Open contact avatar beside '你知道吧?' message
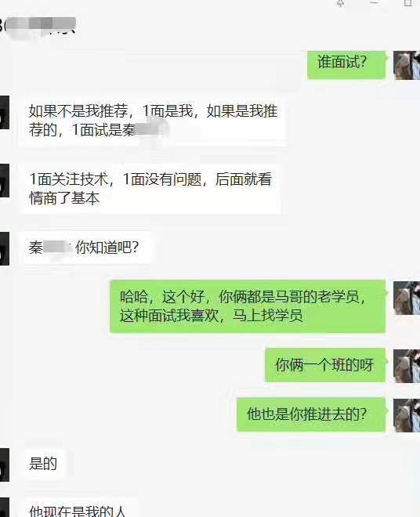Viewport: 420px width, 517px height. pyautogui.click(x=4, y=248)
